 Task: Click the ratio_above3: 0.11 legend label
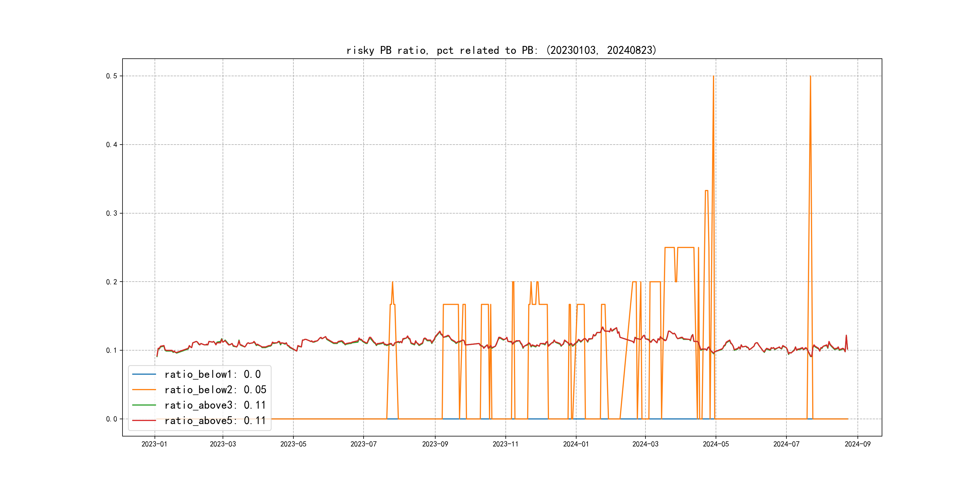215,405
